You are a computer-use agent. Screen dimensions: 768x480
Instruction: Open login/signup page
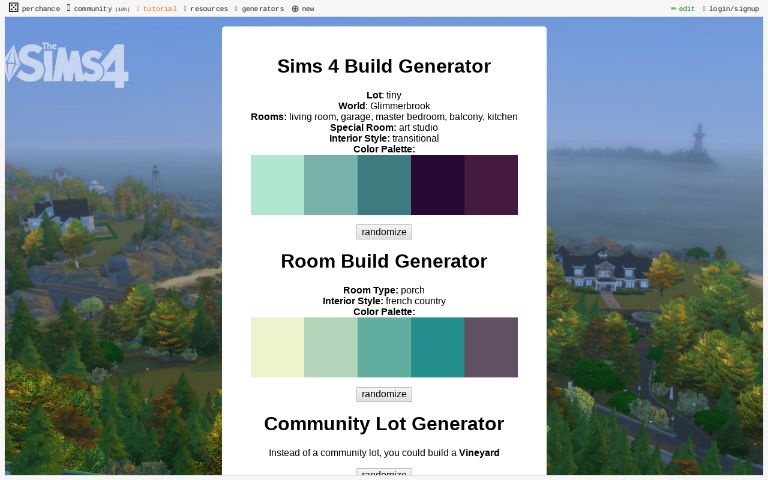point(733,9)
